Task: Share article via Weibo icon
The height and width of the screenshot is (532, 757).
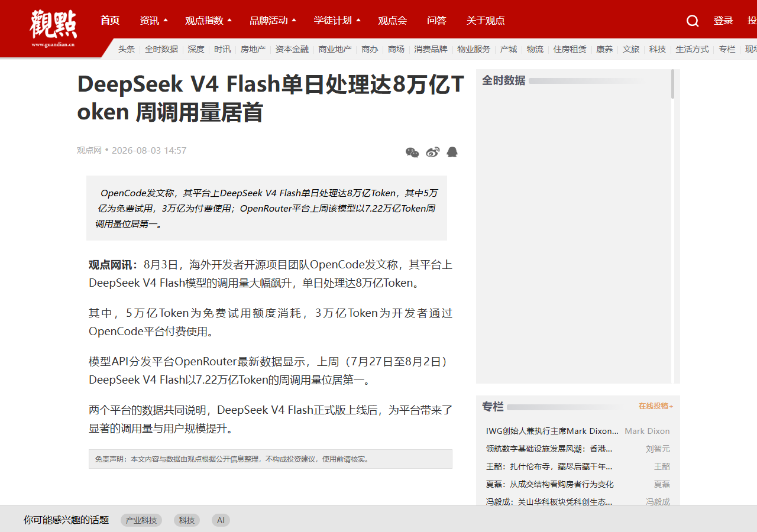Action: [433, 153]
